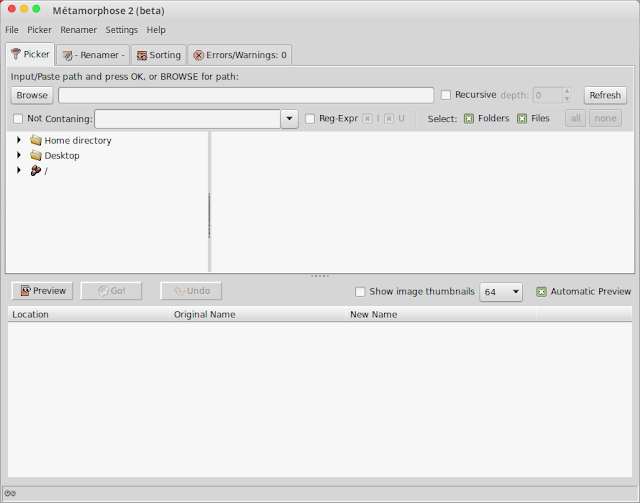Select the Picker tab
The height and width of the screenshot is (503, 640).
30,54
